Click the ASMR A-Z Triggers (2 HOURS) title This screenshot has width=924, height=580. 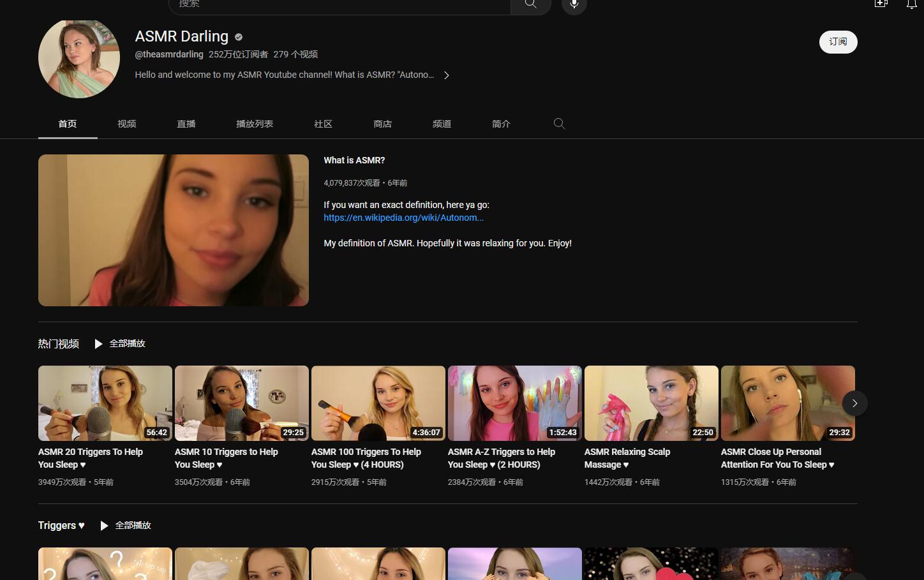pyautogui.click(x=502, y=458)
